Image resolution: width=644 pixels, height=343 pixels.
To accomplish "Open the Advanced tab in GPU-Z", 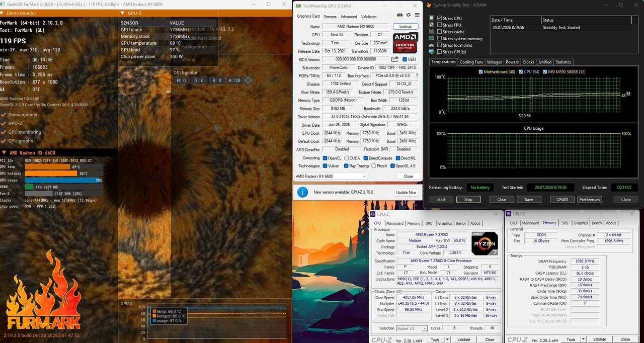I will 349,17.
